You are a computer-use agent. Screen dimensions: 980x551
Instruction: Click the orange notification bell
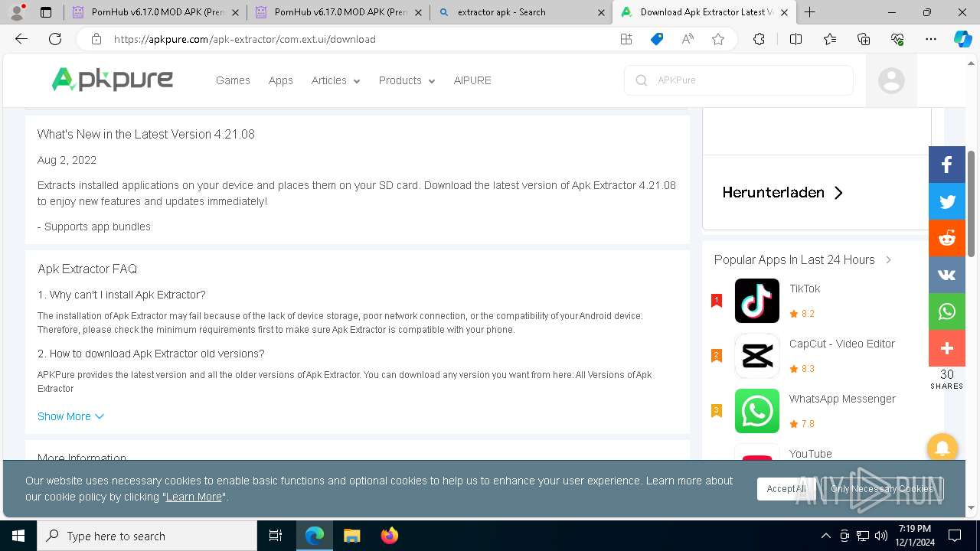pyautogui.click(x=942, y=448)
